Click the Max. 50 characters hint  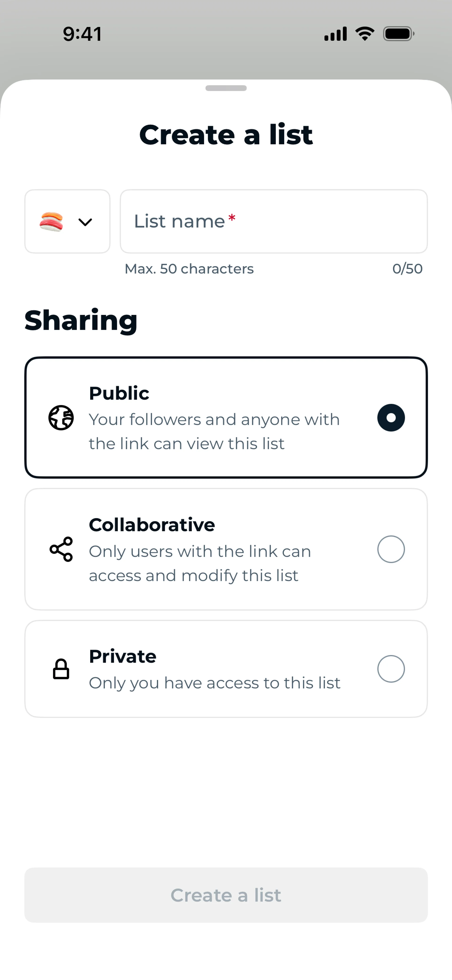coord(189,269)
